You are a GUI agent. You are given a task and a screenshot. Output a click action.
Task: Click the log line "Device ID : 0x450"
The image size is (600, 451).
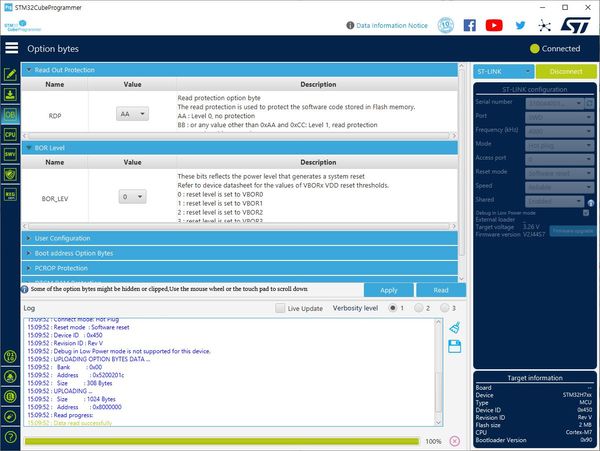[65, 335]
